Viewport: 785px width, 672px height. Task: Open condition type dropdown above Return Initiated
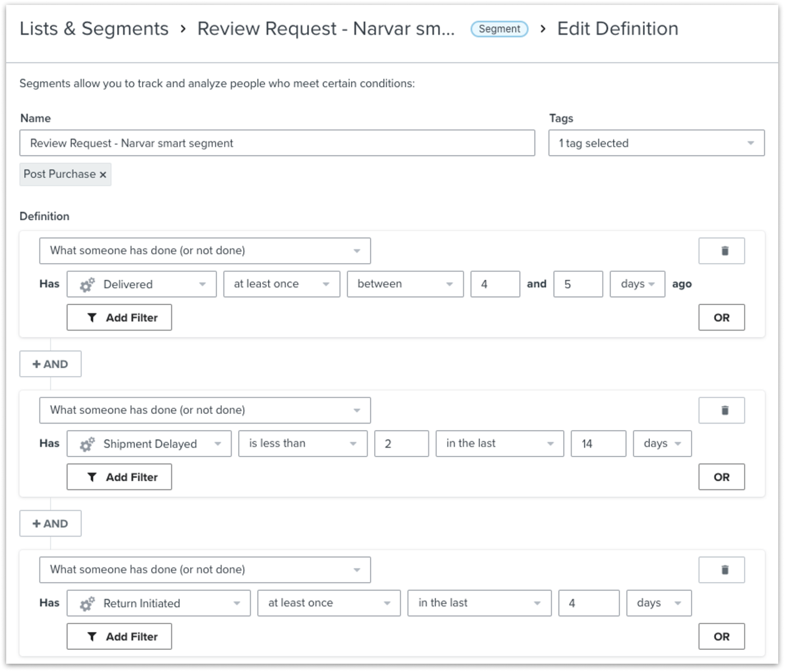coord(205,570)
